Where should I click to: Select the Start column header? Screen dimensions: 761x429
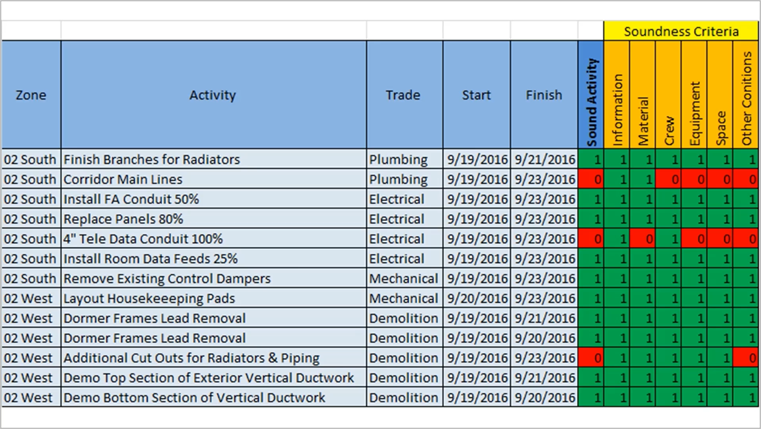click(476, 96)
